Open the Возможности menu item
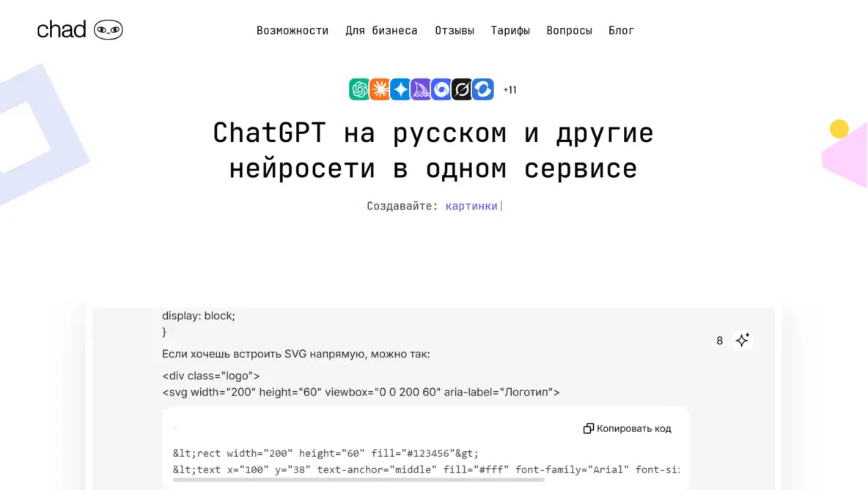 pyautogui.click(x=293, y=31)
